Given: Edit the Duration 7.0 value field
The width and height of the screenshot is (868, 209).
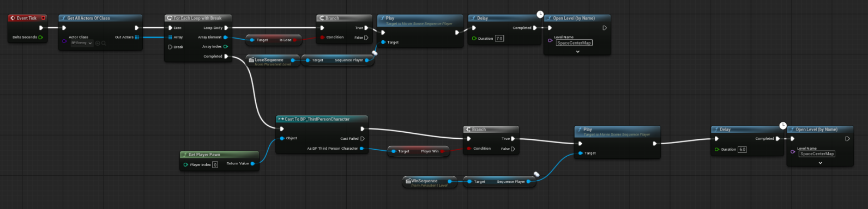Looking at the screenshot, I should (x=499, y=39).
